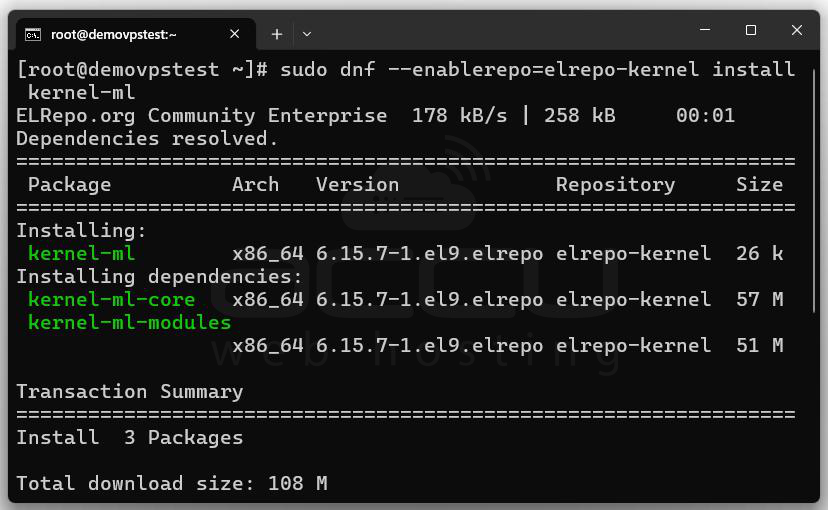Click the kernel-ml-core package name
Viewport: 828px width, 510px height.
tap(111, 299)
